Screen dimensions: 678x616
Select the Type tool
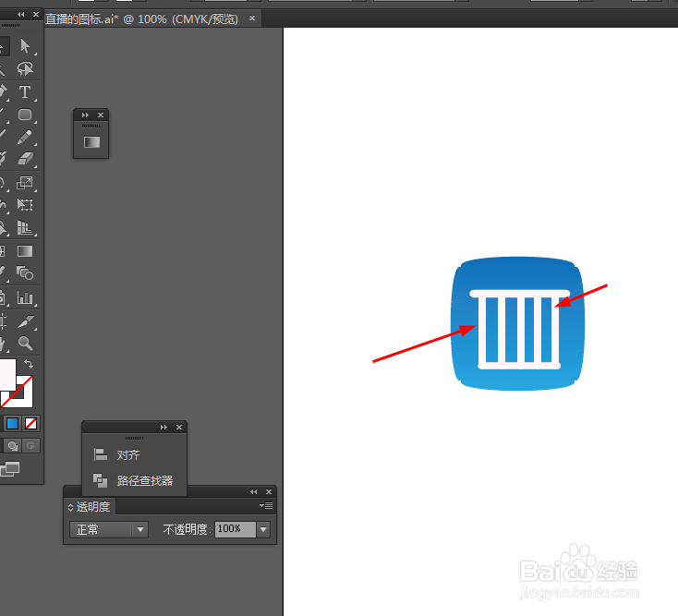click(x=25, y=91)
